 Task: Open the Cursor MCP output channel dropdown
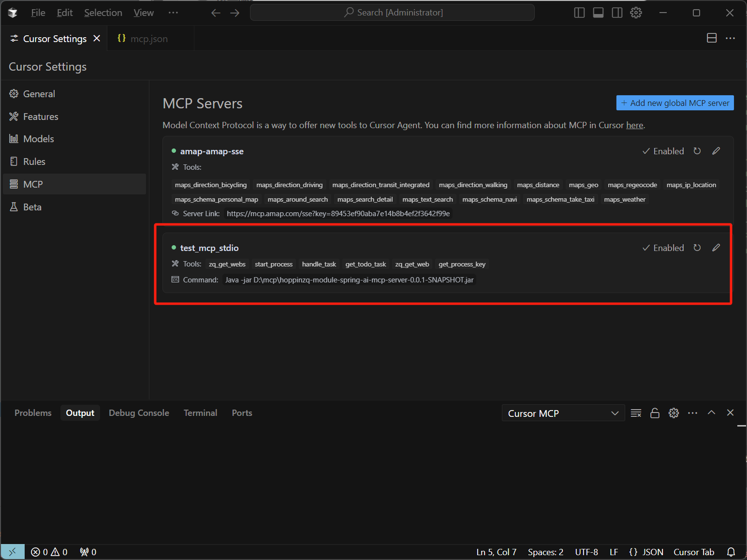pos(563,413)
